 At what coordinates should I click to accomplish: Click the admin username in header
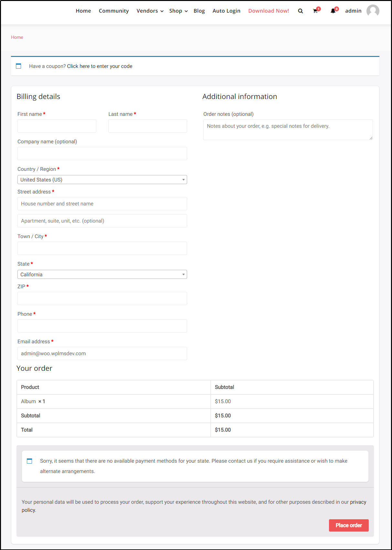[353, 11]
